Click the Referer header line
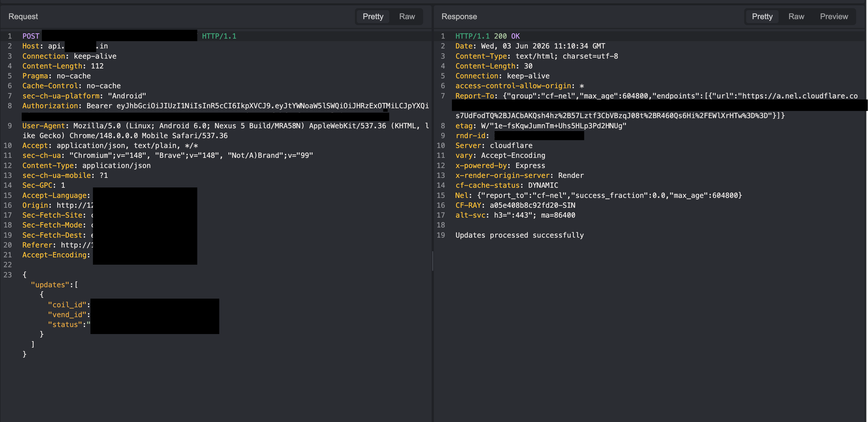The image size is (868, 422). pos(58,245)
